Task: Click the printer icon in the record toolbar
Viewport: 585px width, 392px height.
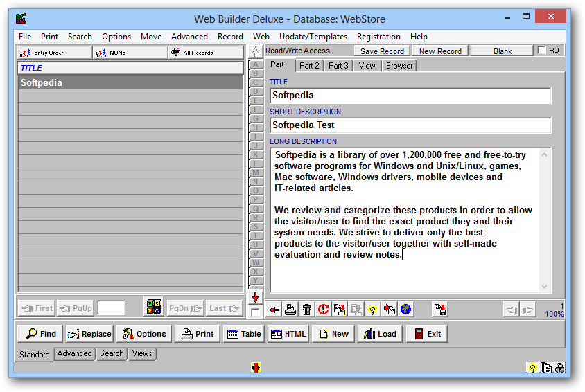Action: pyautogui.click(x=290, y=310)
